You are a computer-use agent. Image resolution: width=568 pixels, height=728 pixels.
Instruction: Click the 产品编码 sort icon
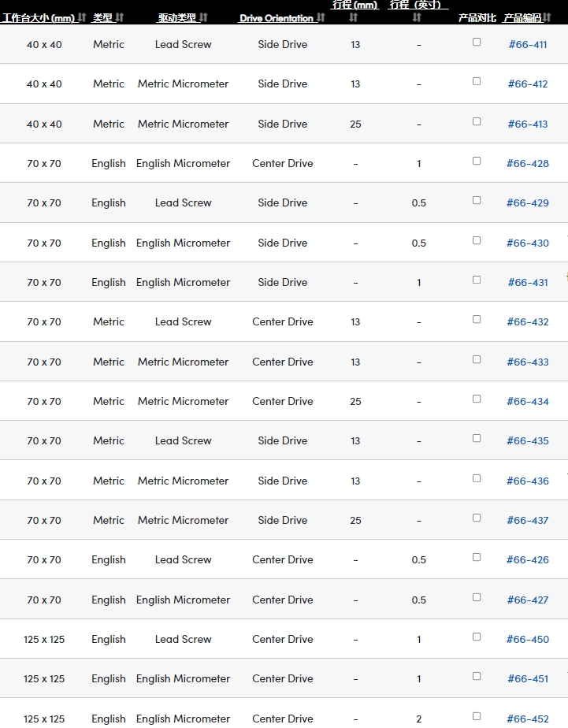[x=546, y=18]
